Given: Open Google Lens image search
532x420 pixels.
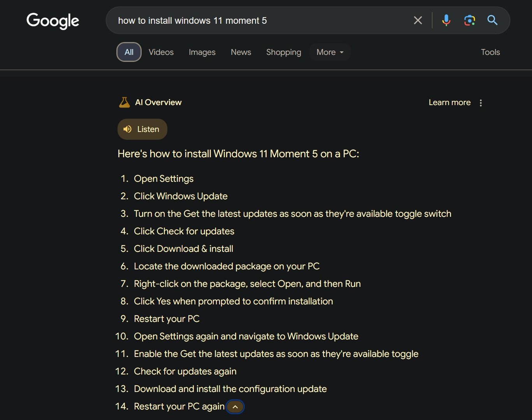Looking at the screenshot, I should point(469,20).
